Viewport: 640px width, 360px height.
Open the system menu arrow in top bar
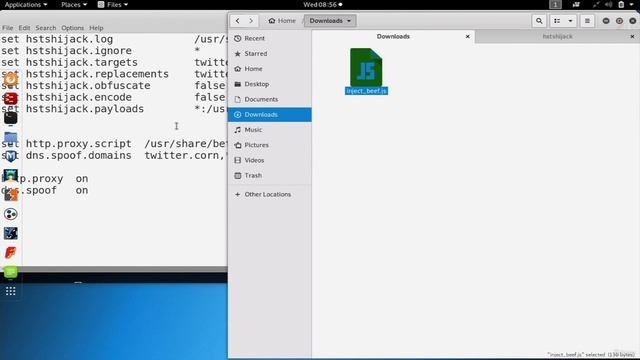click(x=631, y=4)
